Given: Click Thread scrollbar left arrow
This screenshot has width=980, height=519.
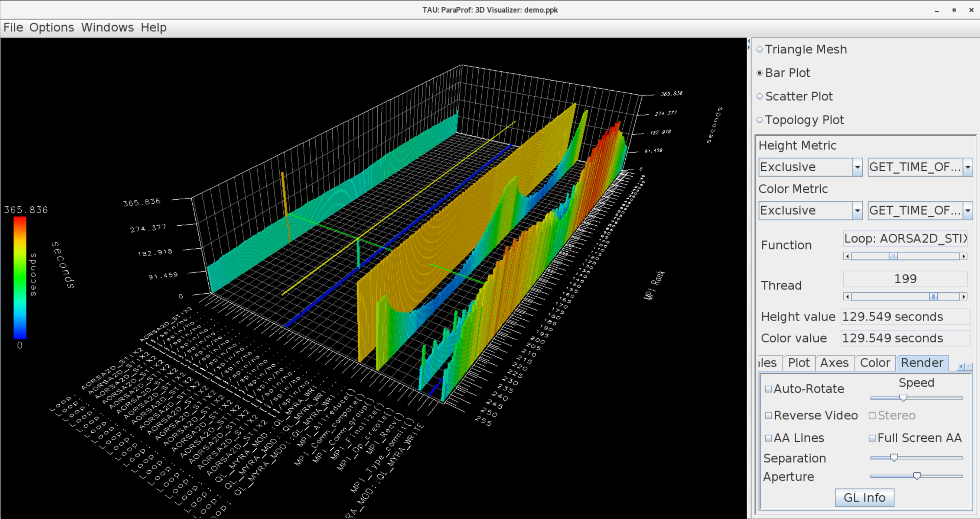Looking at the screenshot, I should [847, 297].
